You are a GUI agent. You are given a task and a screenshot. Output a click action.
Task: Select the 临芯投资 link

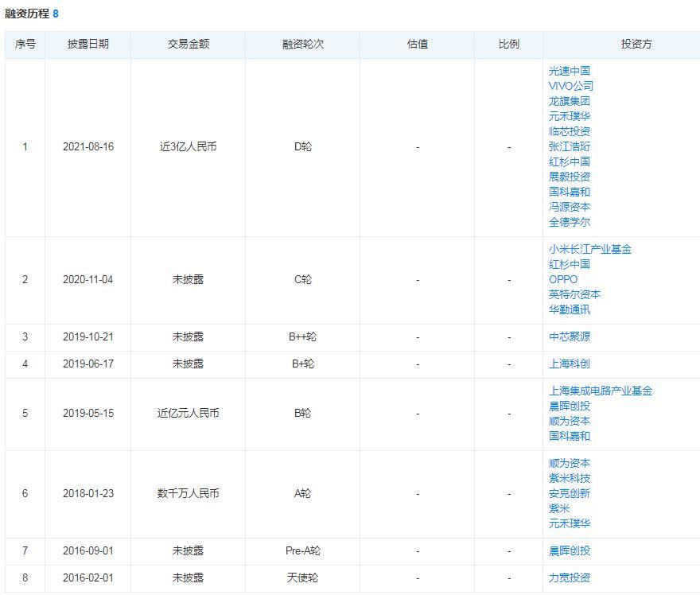point(569,131)
